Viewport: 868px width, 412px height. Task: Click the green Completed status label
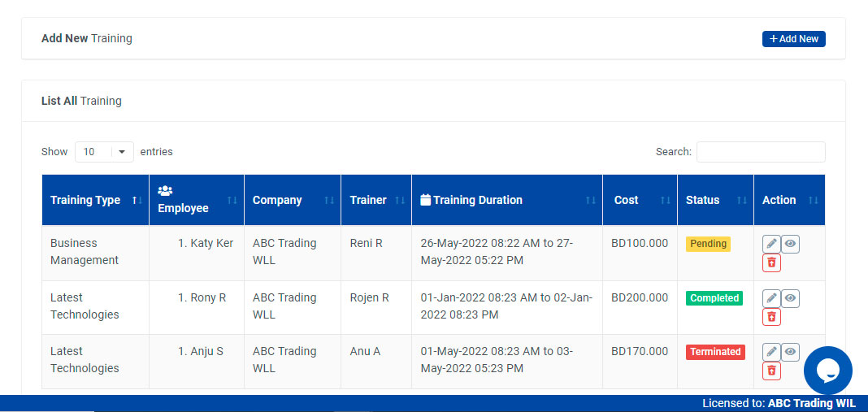click(x=714, y=298)
